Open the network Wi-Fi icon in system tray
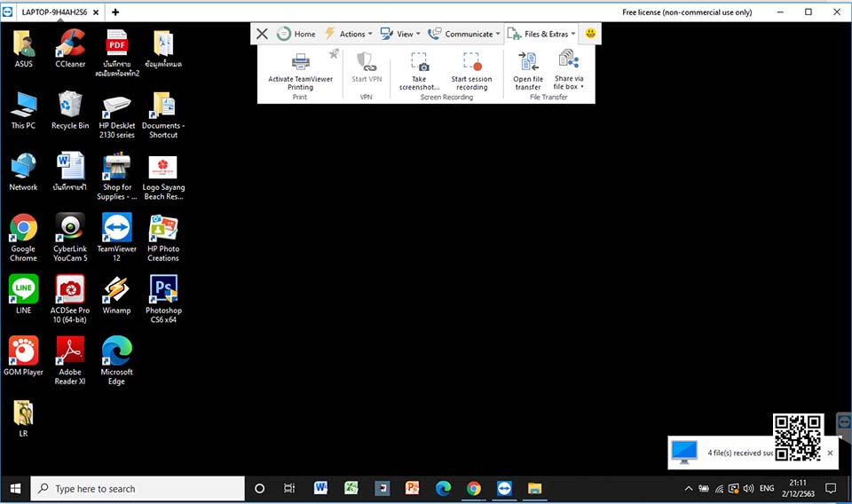 click(x=719, y=489)
